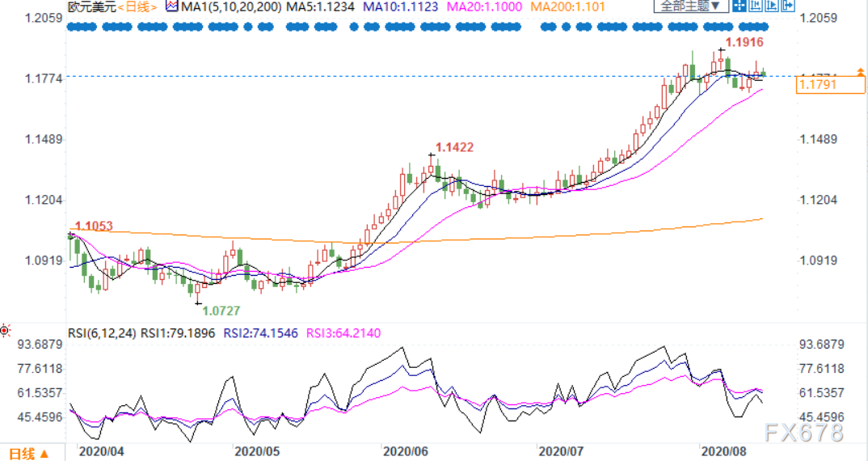Image resolution: width=868 pixels, height=461 pixels.
Task: Click the 1.1422 peak price label
Action: pos(454,147)
